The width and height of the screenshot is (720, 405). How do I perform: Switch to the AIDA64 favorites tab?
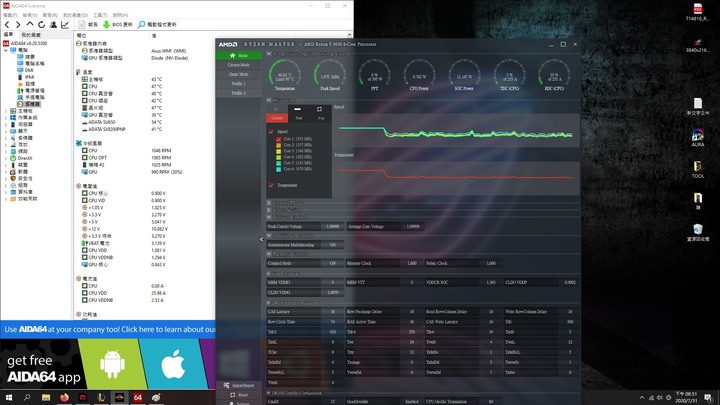click(x=31, y=35)
